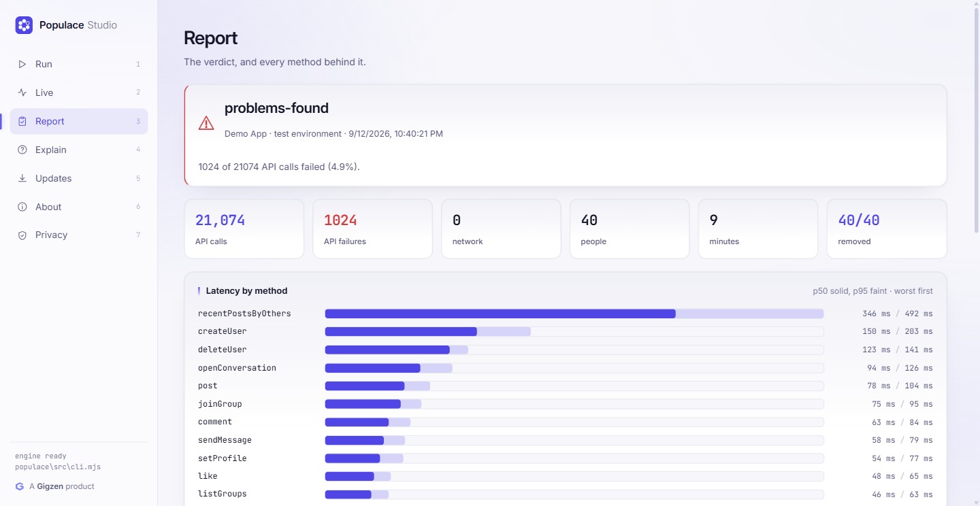980x506 pixels.
Task: Click the 'engine ready' status text
Action: click(41, 456)
